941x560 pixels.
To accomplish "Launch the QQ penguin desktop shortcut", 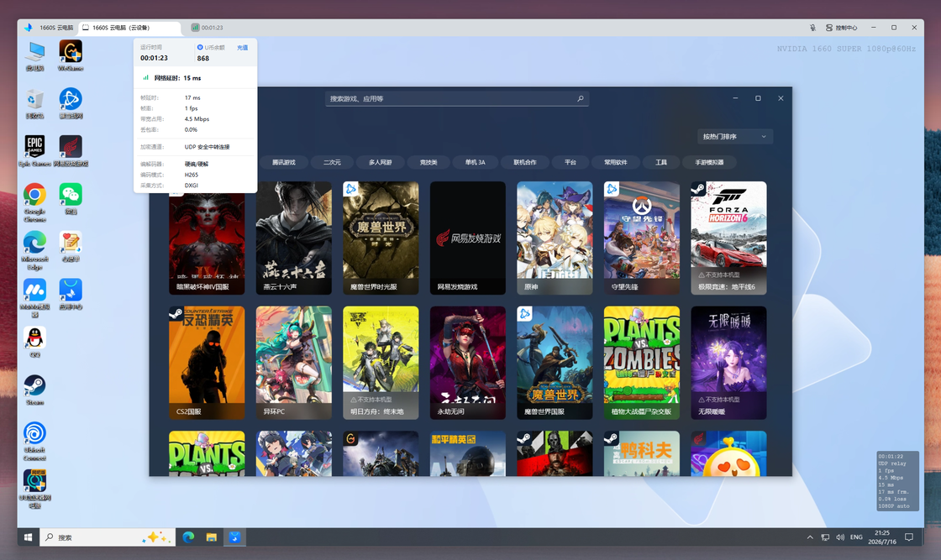I will coord(34,343).
